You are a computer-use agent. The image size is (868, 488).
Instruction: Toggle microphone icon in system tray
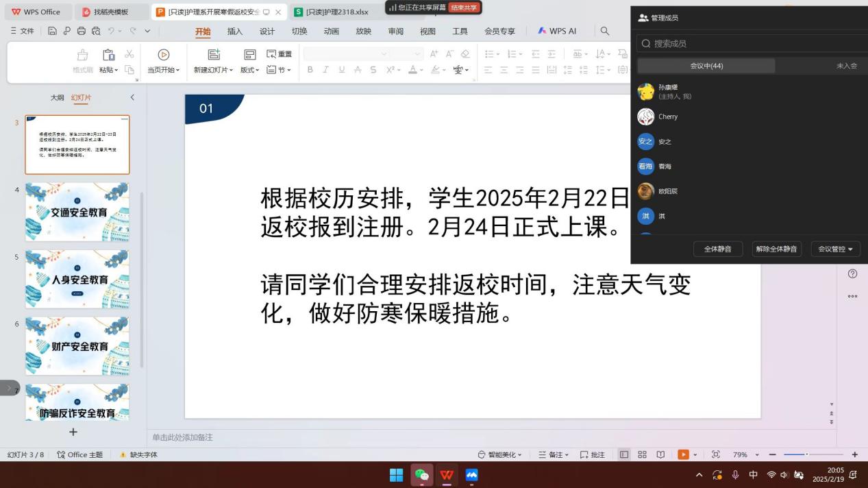tap(735, 475)
